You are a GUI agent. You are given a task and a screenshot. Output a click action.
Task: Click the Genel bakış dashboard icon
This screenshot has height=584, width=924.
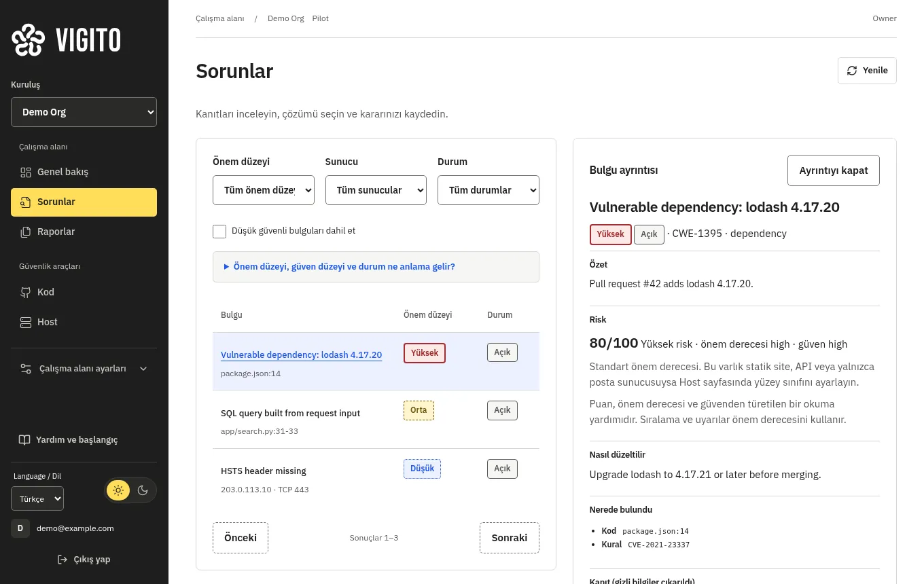click(x=26, y=172)
